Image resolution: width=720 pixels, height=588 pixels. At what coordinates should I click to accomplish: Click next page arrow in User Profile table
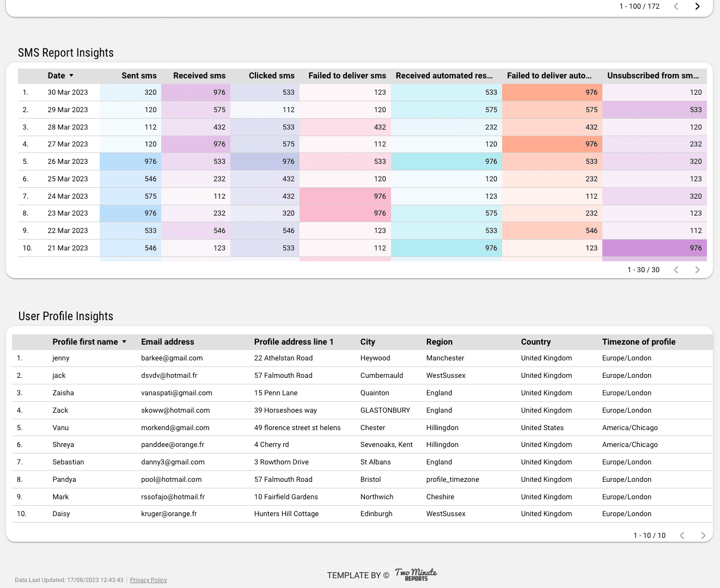point(703,536)
